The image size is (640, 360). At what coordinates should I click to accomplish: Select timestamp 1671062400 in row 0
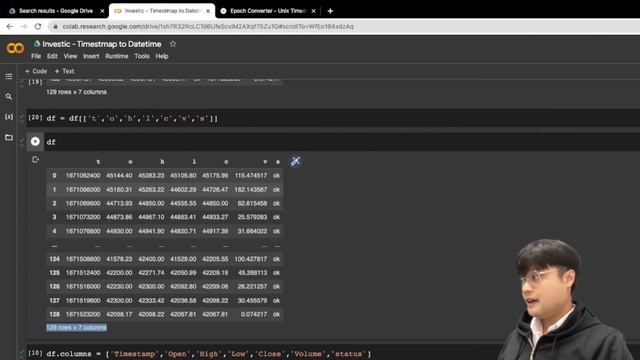tap(83, 176)
